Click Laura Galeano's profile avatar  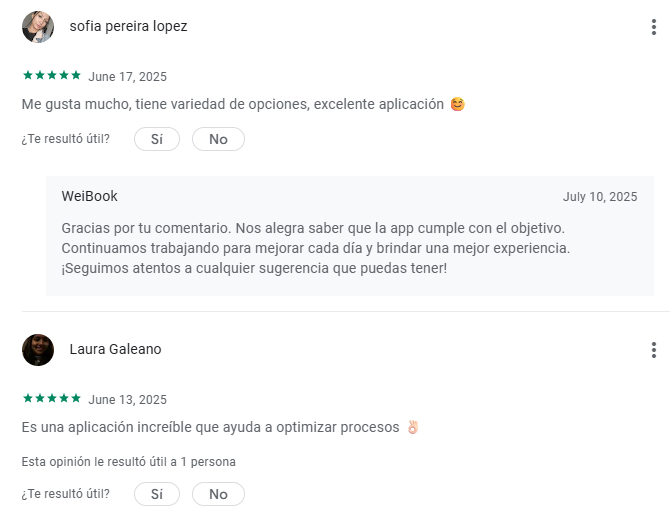tap(38, 350)
